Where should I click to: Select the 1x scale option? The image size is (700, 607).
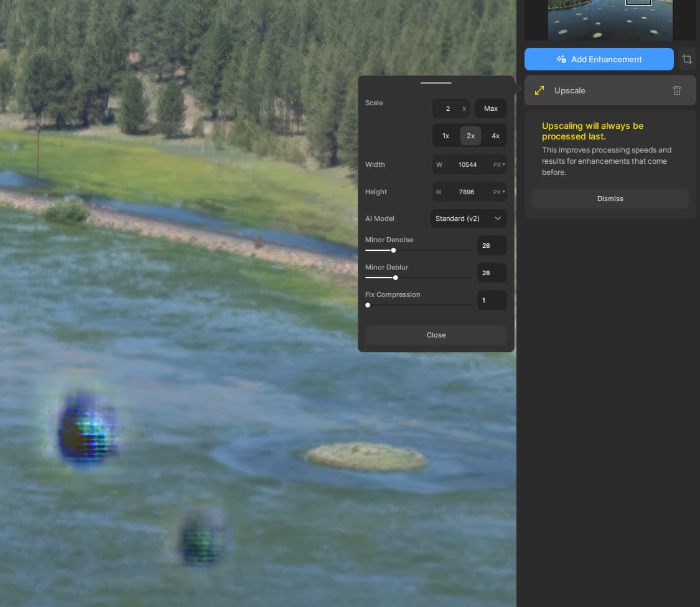pos(446,136)
